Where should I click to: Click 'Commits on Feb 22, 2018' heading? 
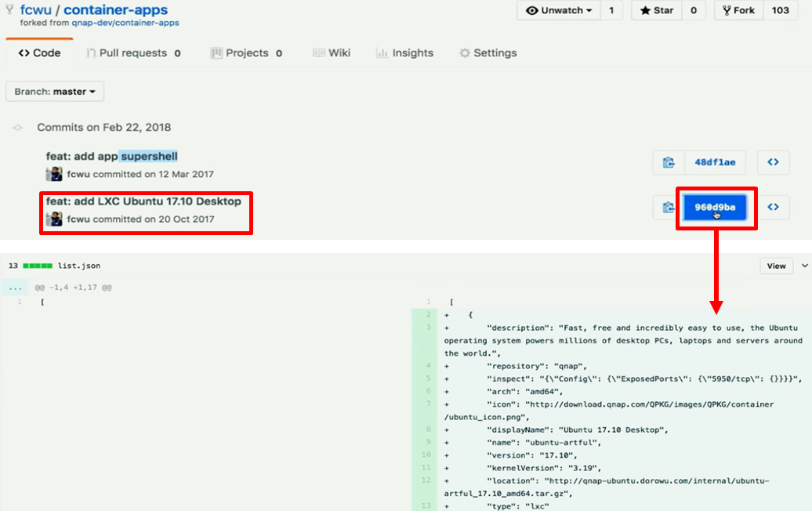point(103,128)
